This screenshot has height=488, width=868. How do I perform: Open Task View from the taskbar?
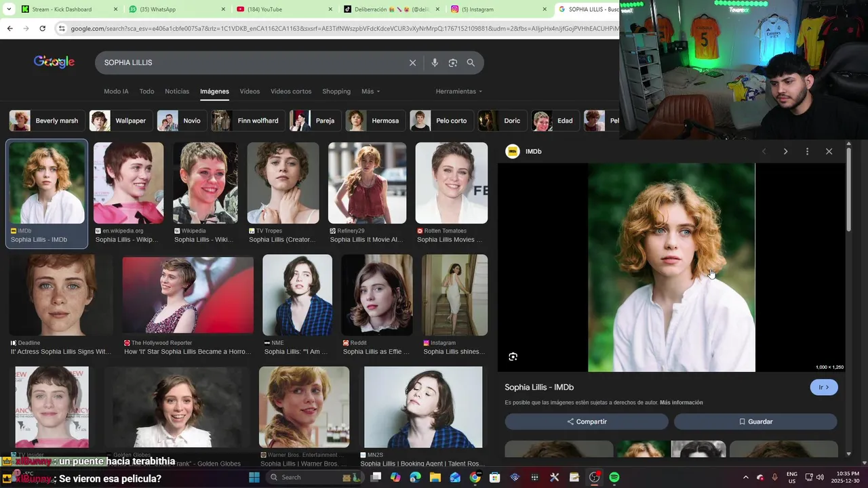tap(376, 477)
